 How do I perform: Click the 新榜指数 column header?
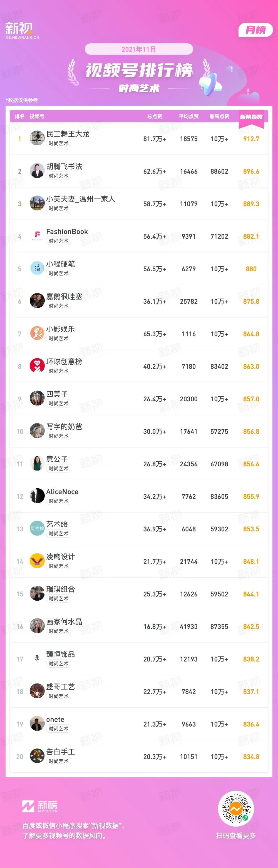[x=251, y=117]
